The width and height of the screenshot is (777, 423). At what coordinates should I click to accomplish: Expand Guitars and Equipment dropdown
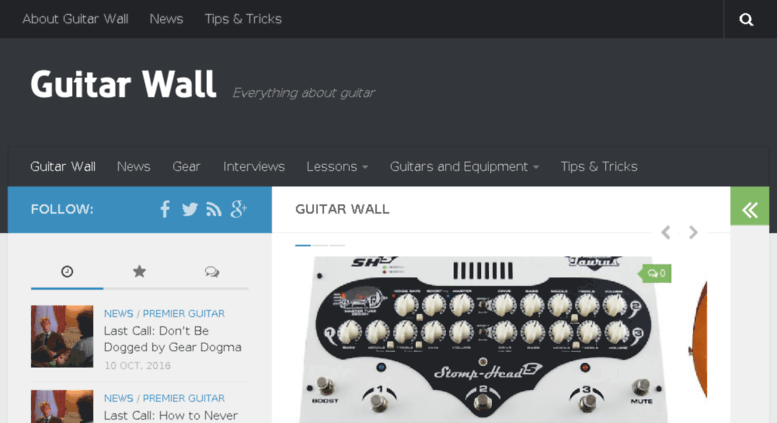click(x=464, y=167)
